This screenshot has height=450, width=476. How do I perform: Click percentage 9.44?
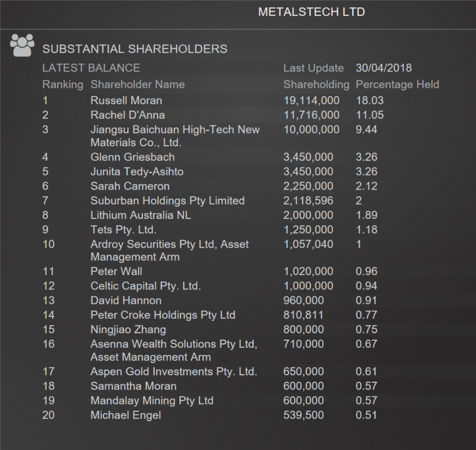pos(366,130)
